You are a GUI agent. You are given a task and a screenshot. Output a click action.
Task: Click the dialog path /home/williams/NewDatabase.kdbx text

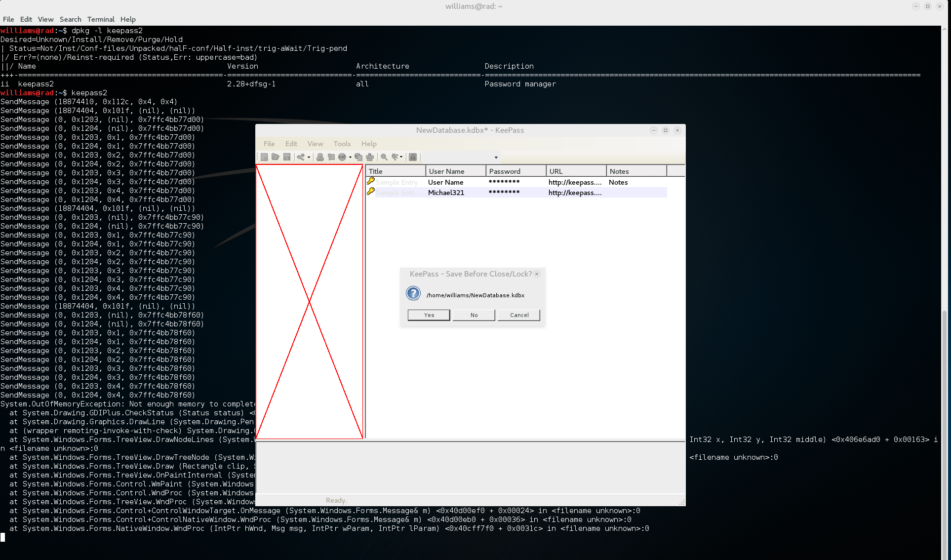coord(475,295)
